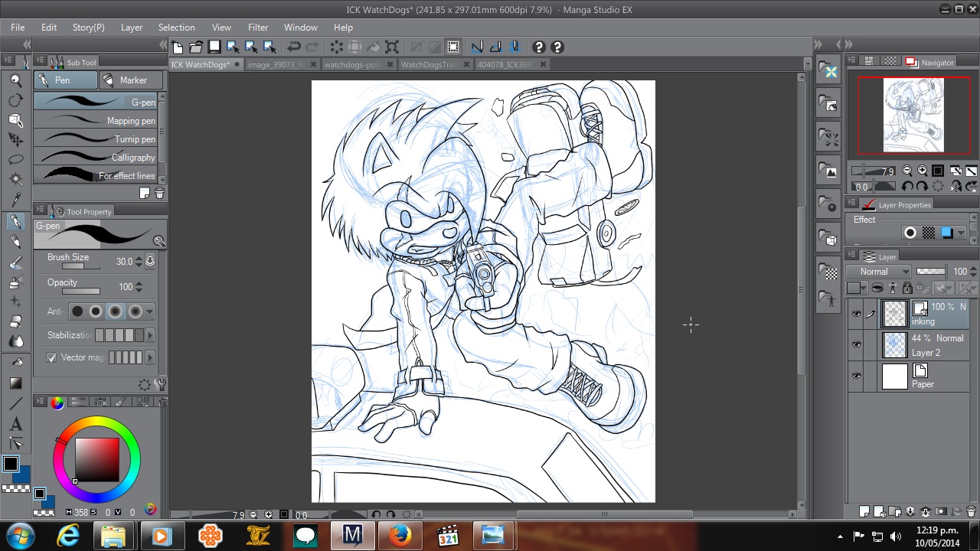980x551 pixels.
Task: Hide the inking layer
Action: (x=856, y=314)
